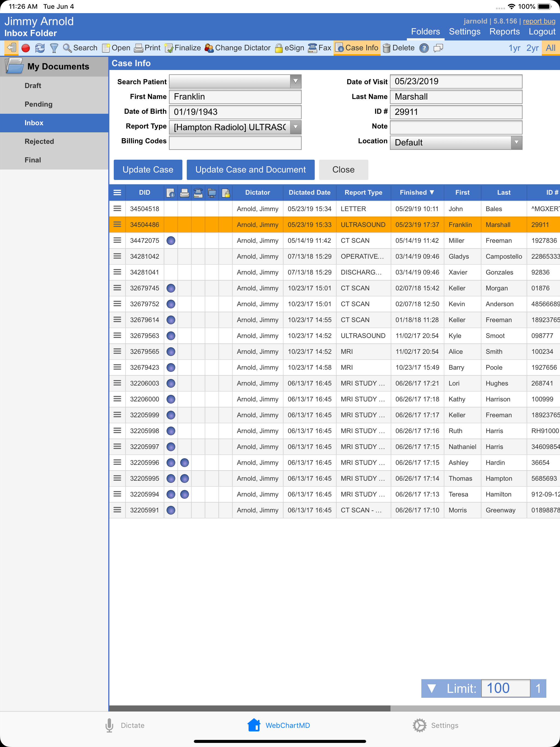Select the row for Gladys Campostello
The width and height of the screenshot is (560, 747).
point(334,256)
